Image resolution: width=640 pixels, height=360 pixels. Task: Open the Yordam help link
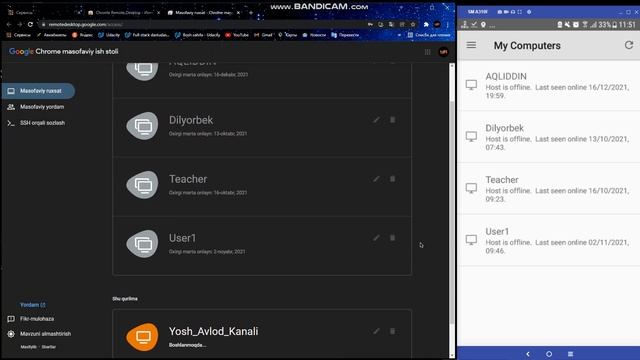33,305
